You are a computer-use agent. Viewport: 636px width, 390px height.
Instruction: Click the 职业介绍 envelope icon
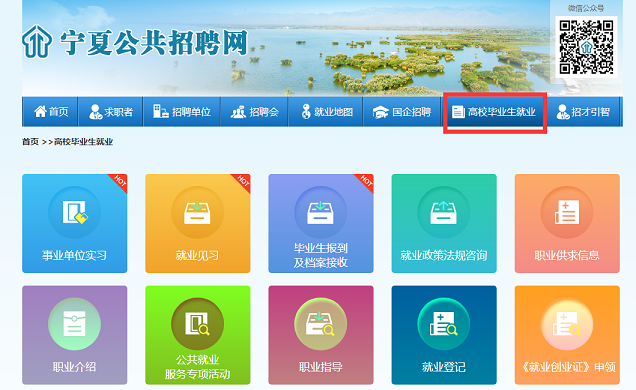[75, 324]
